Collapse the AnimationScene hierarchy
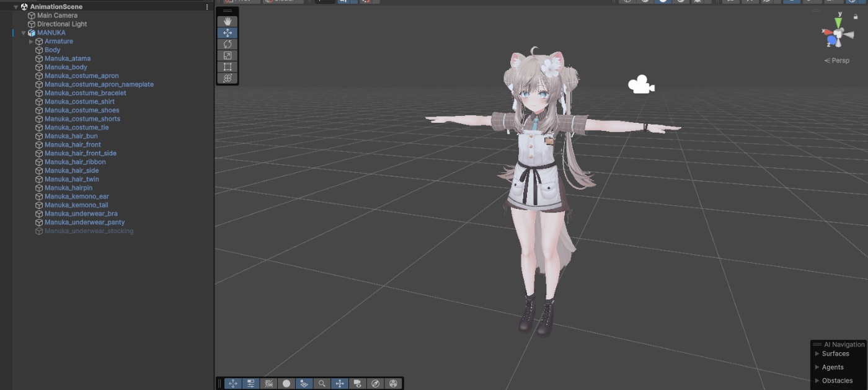868x390 pixels. (x=16, y=7)
